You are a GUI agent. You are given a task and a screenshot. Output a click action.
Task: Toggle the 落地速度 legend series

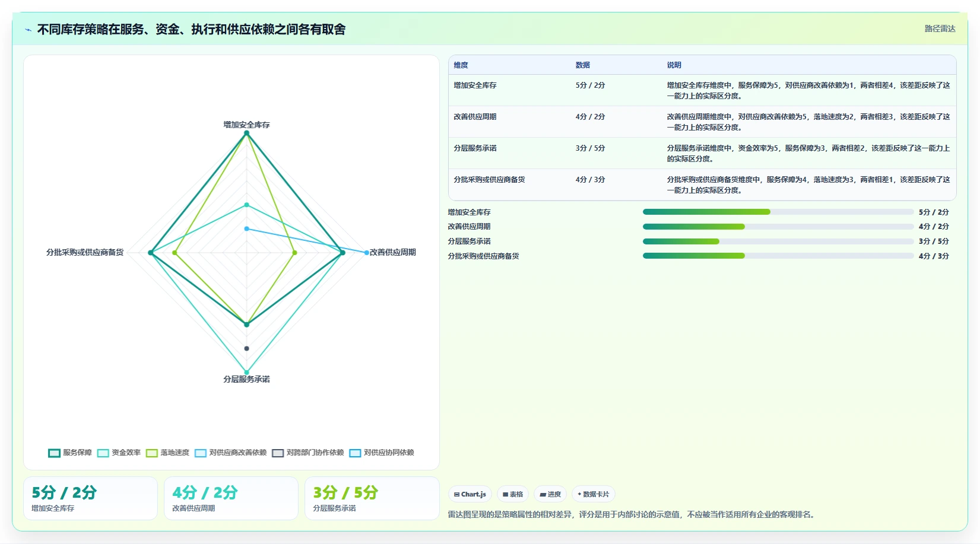(x=167, y=453)
